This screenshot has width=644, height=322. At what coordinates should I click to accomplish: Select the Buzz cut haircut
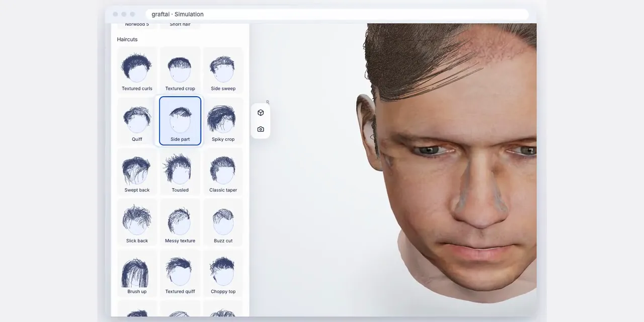(223, 222)
